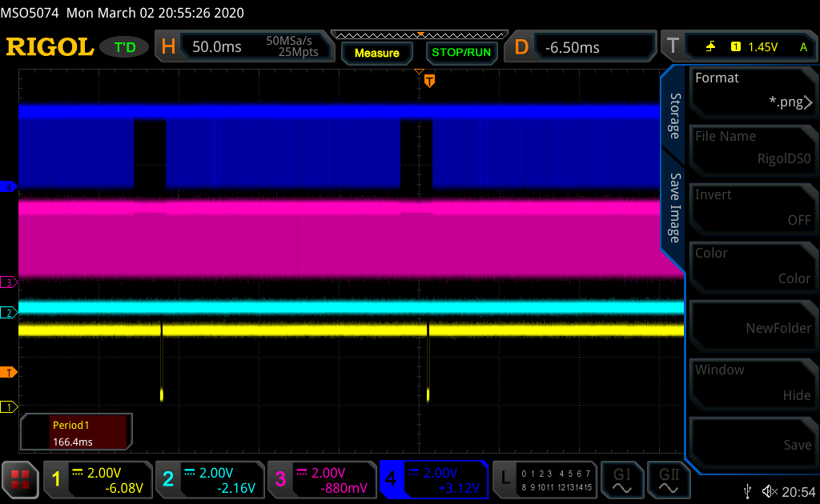820x504 pixels.
Task: Switch to the Storage tab
Action: [675, 115]
